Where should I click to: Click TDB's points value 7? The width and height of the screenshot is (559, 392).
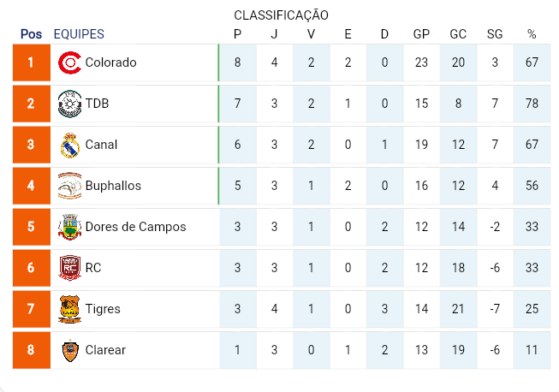tap(237, 104)
